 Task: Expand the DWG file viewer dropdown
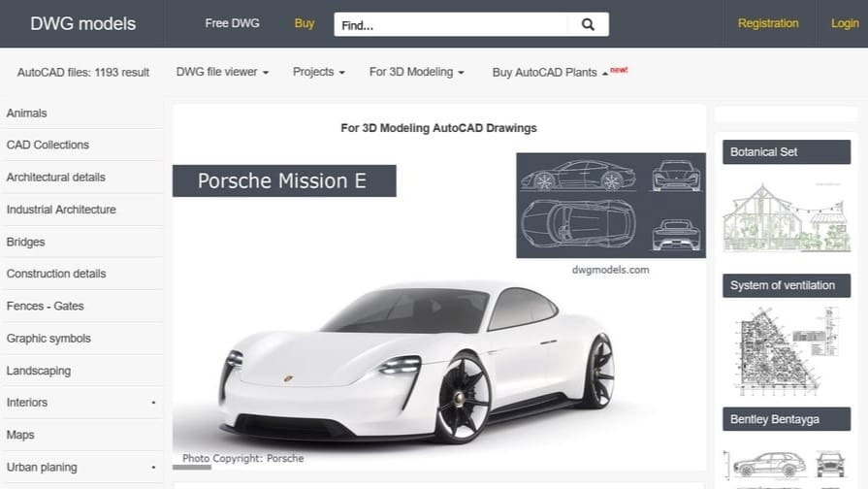coord(222,72)
